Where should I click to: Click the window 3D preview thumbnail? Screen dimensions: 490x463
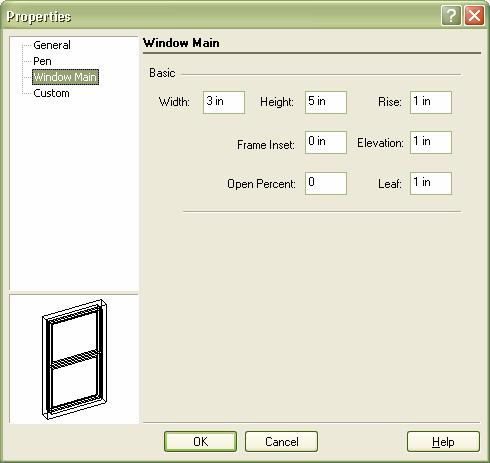tap(74, 359)
